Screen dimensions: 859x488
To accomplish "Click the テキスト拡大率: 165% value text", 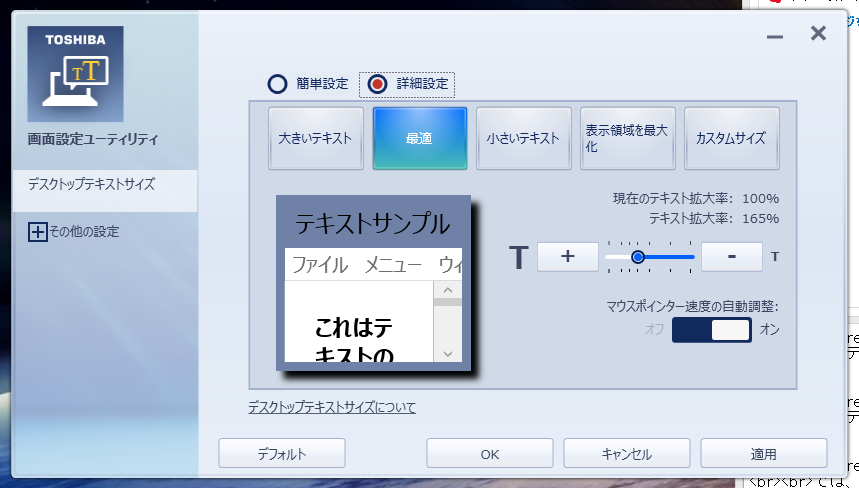I will pyautogui.click(x=714, y=219).
